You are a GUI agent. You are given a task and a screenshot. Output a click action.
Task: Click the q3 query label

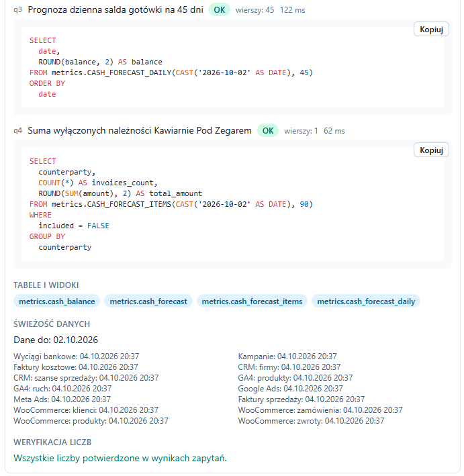point(18,10)
